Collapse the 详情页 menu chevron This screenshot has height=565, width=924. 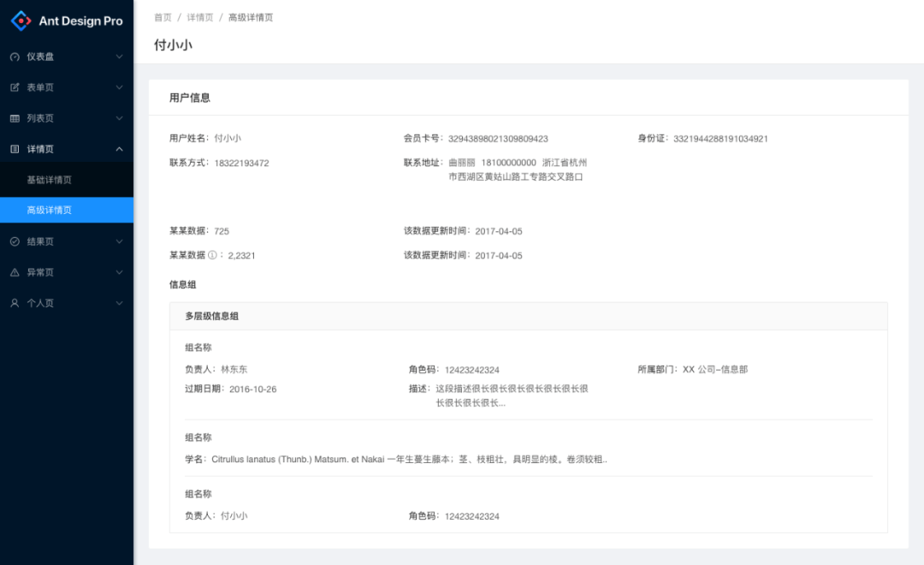(119, 149)
